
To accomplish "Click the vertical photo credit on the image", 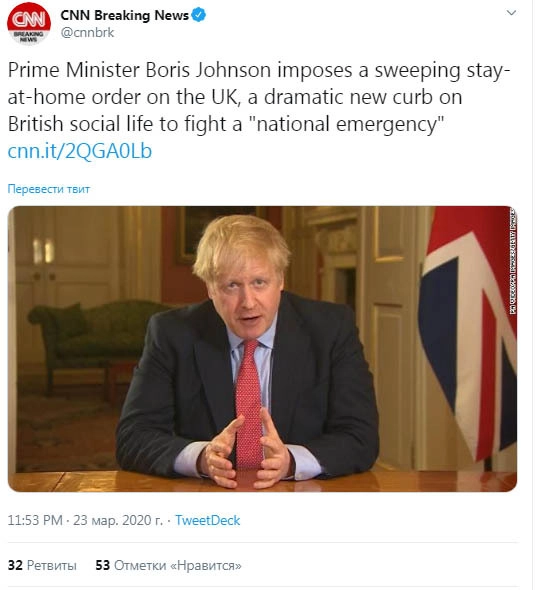I will click(513, 262).
